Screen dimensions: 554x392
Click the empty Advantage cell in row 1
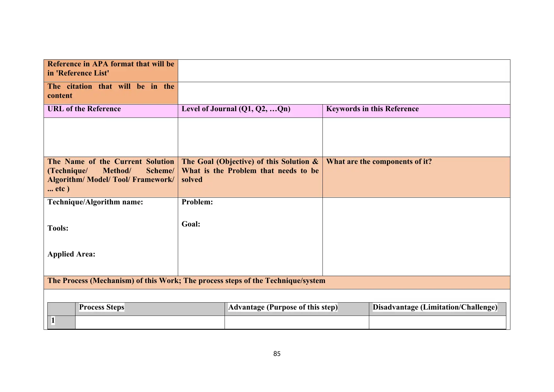pos(297,322)
